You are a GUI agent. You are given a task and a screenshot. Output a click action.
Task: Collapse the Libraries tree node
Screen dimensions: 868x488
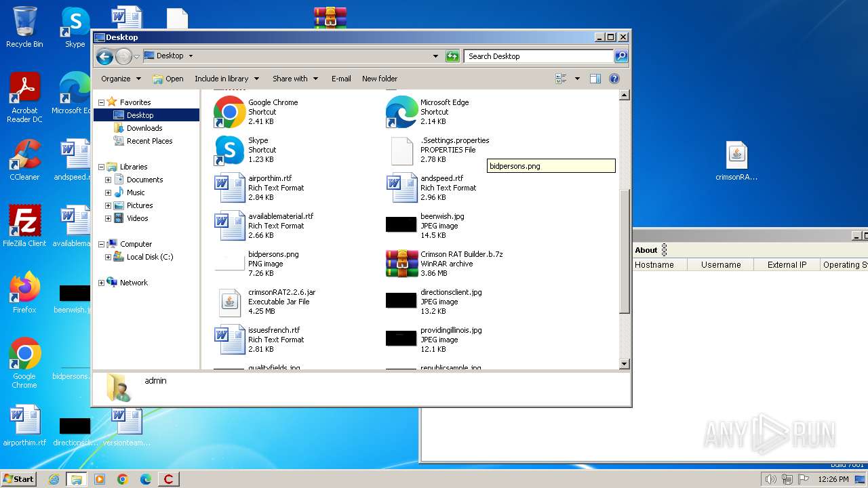click(101, 167)
